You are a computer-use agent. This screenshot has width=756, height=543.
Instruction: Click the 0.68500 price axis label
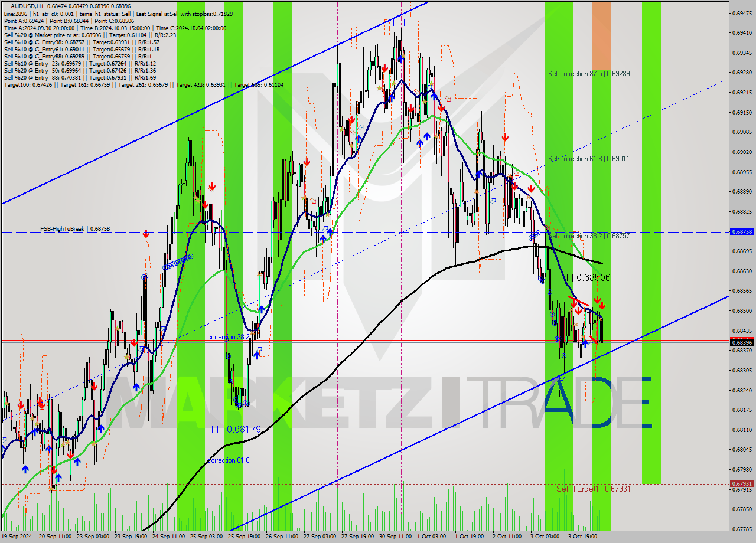pyautogui.click(x=742, y=311)
